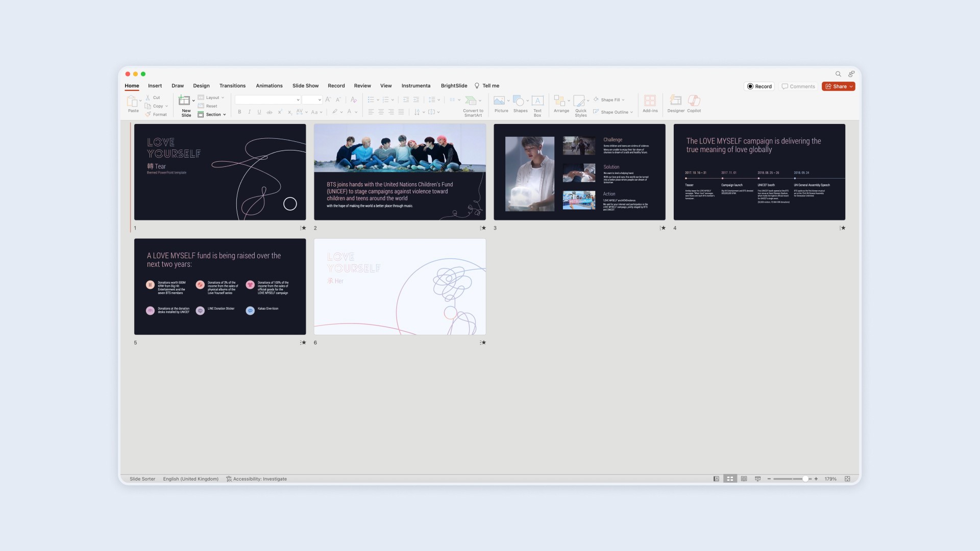This screenshot has height=551, width=980.
Task: Click Accessibility: Investigate in status bar
Action: [256, 479]
